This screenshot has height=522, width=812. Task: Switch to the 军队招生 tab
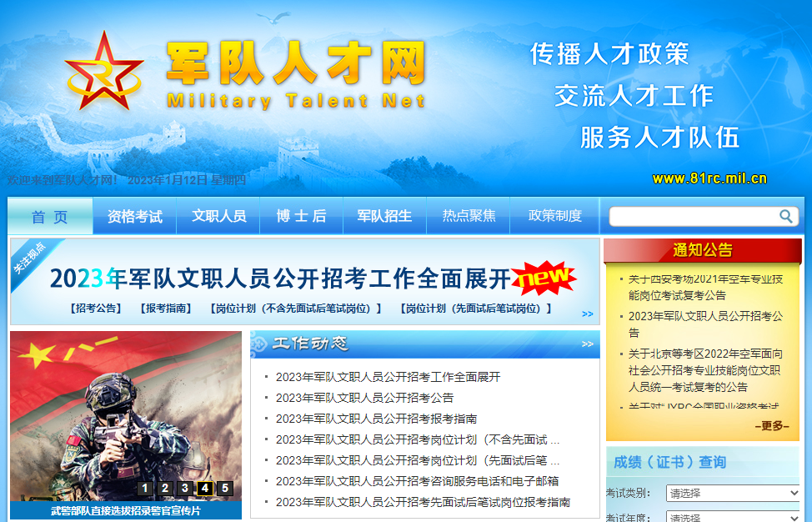tap(384, 215)
